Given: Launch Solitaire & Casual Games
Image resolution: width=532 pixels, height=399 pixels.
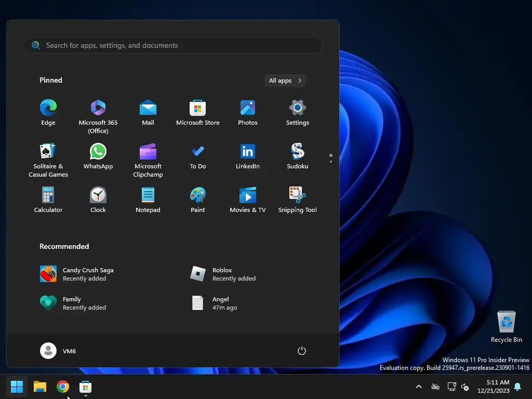Looking at the screenshot, I should click(48, 160).
